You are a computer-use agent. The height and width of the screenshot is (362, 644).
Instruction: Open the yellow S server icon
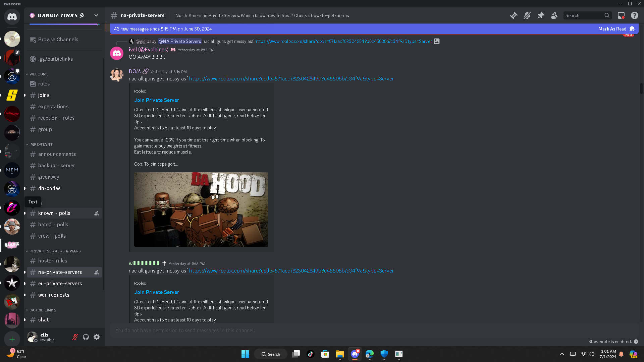[12, 95]
